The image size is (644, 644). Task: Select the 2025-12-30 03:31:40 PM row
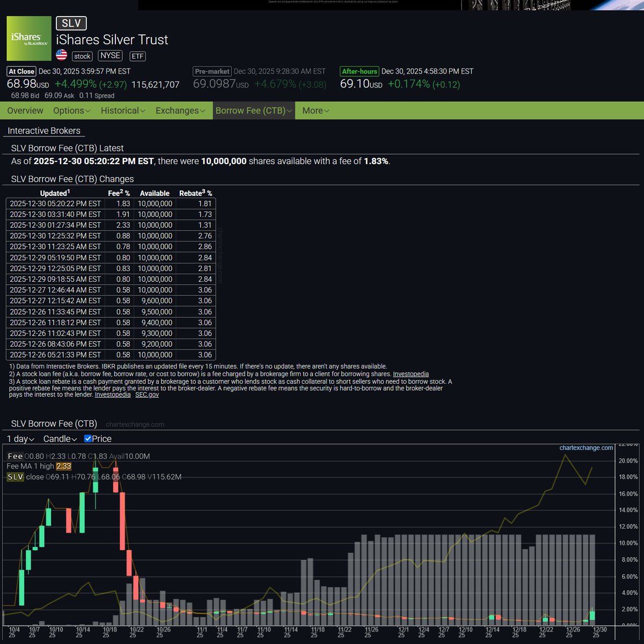click(x=111, y=214)
